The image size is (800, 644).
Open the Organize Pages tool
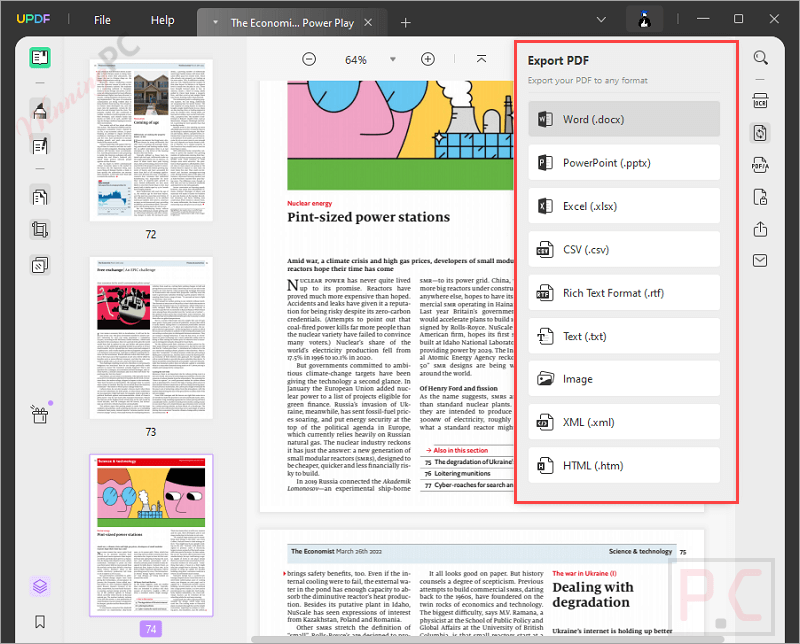[40, 196]
